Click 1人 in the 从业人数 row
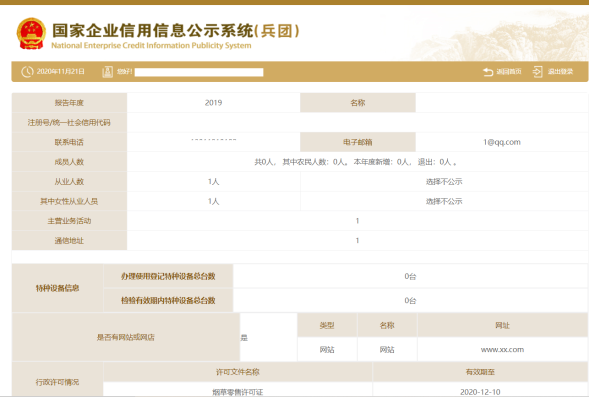Screen dimensions: 589x398 213,182
